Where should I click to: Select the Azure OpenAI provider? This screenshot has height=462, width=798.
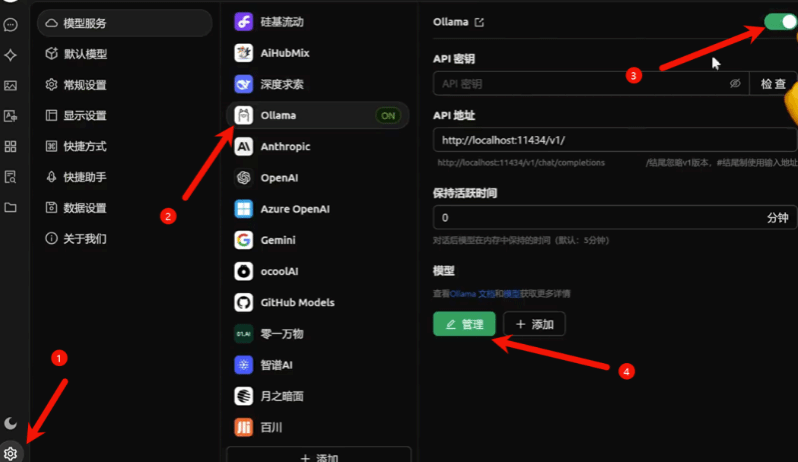(x=318, y=209)
